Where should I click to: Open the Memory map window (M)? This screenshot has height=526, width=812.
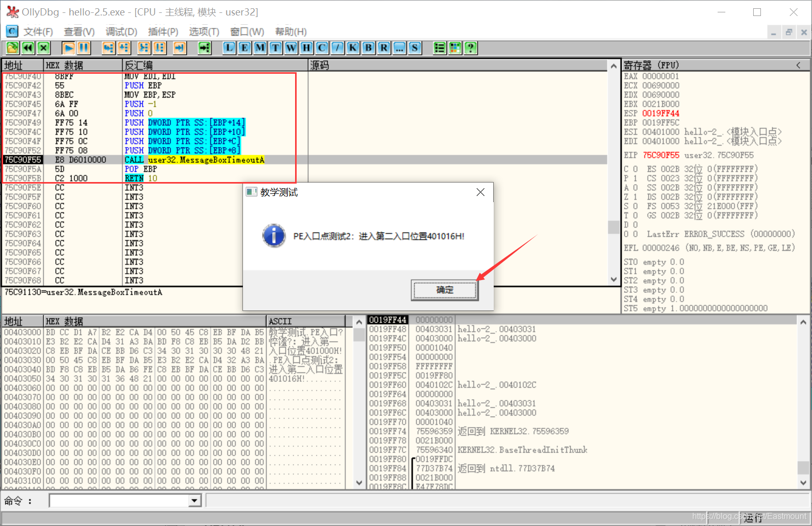[x=260, y=48]
